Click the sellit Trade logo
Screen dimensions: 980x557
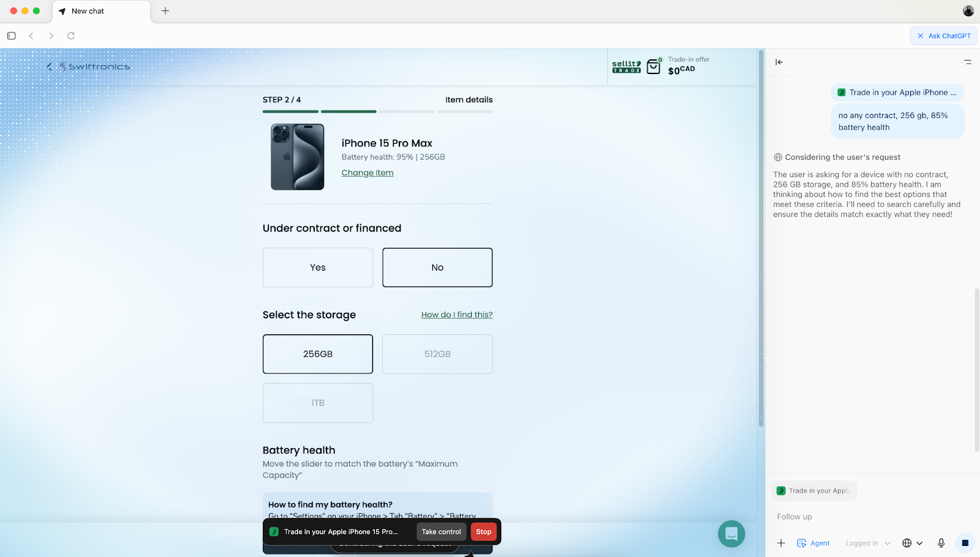(x=627, y=67)
